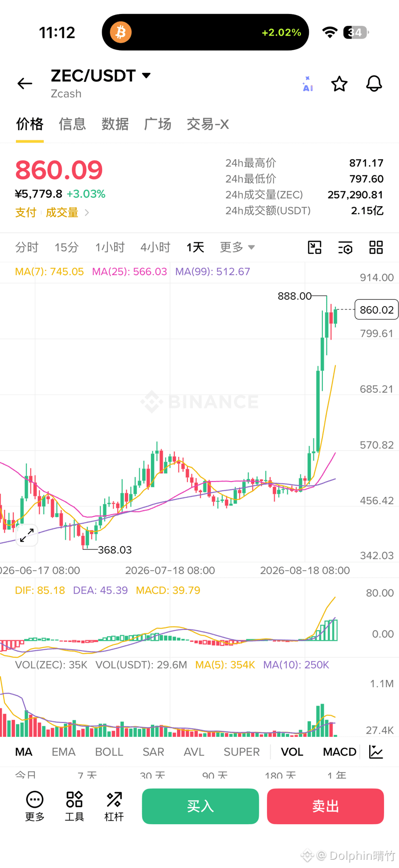
Task: Toggle the EMA indicator
Action: (64, 752)
